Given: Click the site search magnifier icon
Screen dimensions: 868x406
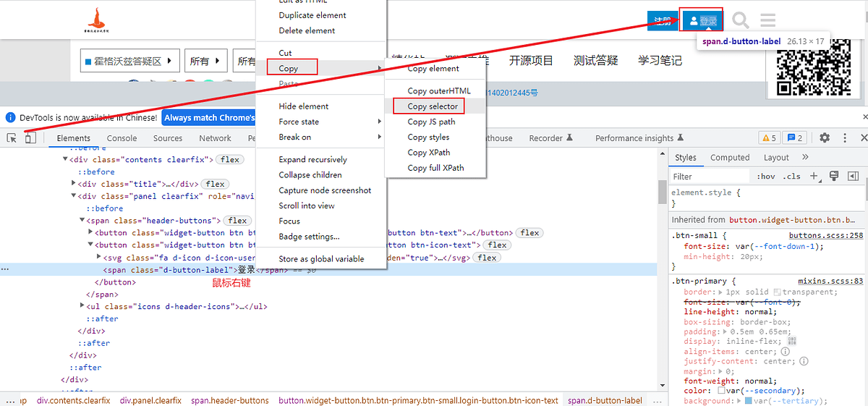Looking at the screenshot, I should click(x=741, y=20).
